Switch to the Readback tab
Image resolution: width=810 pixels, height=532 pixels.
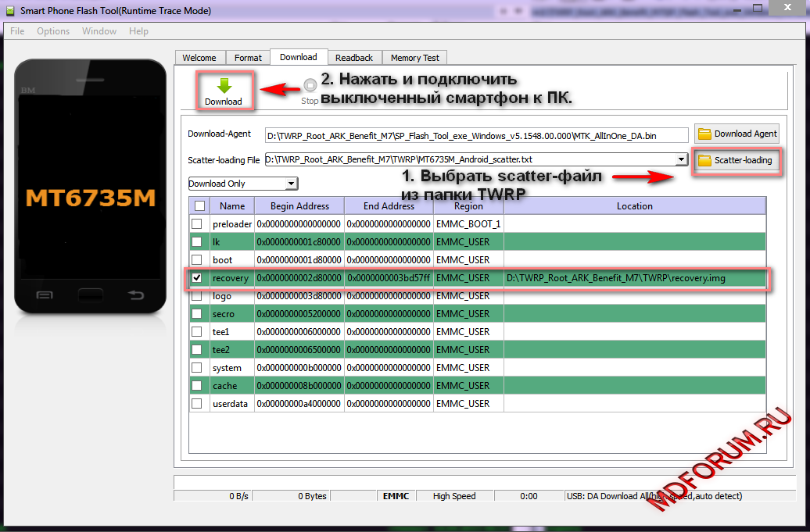click(x=354, y=58)
